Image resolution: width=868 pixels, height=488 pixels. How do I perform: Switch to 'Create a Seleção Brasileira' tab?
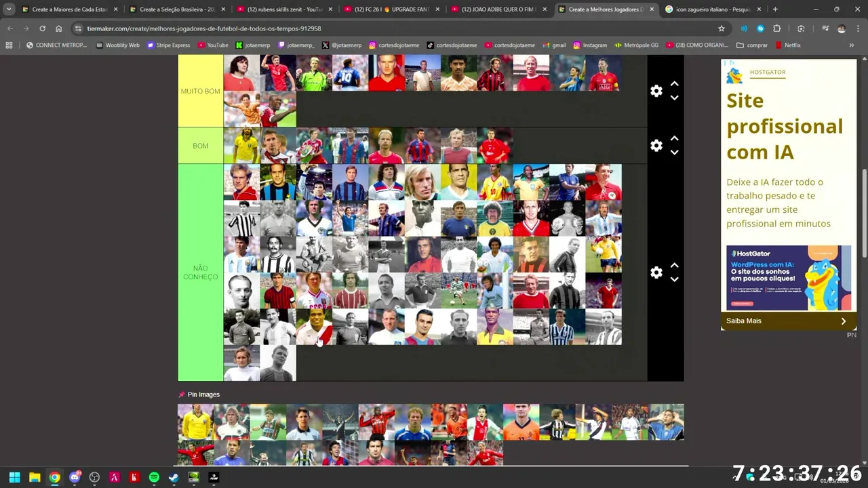[x=177, y=9]
